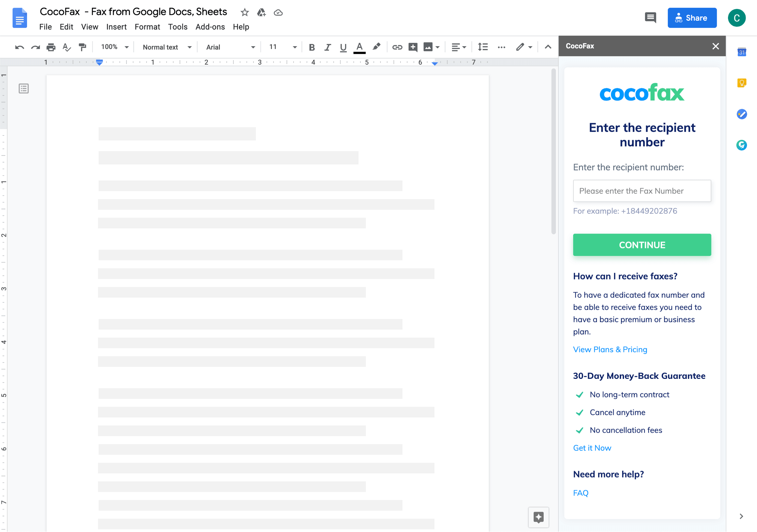Open the Arial font dropdown
Image resolution: width=757 pixels, height=532 pixels.
point(229,47)
